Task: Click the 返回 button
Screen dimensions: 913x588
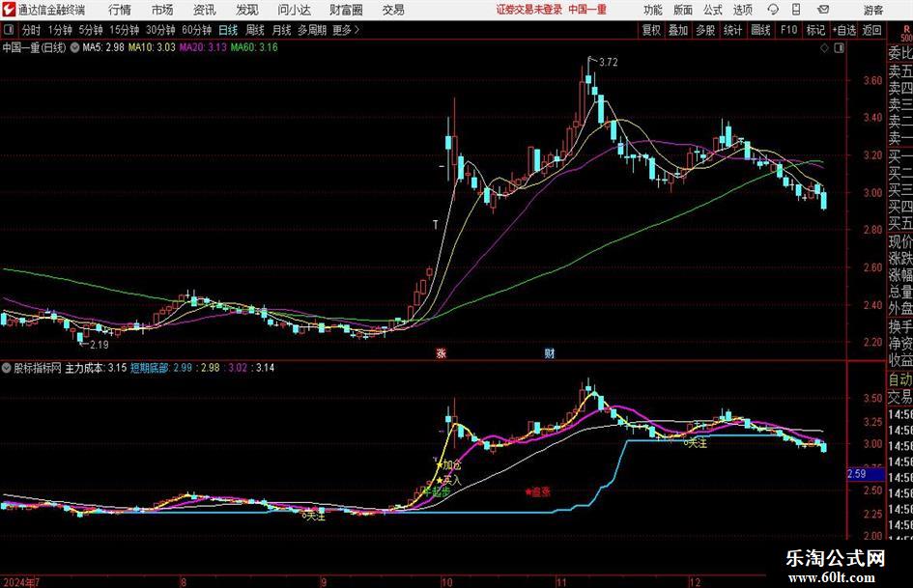Action: coord(871,30)
